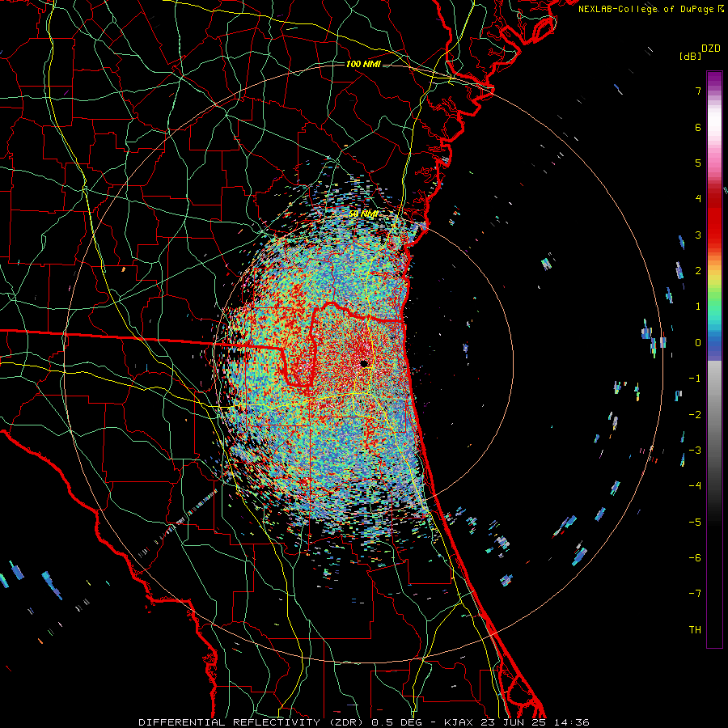Click the color scale label 5
This screenshot has width=728, height=728.
[x=698, y=163]
